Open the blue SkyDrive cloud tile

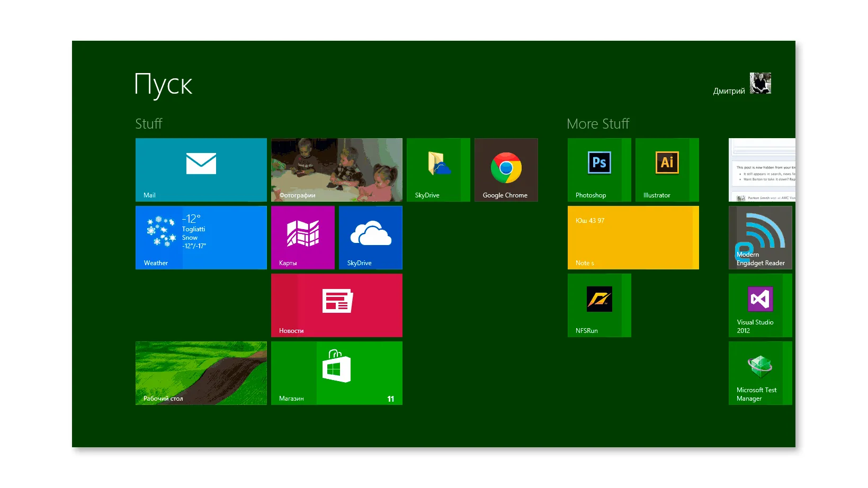[370, 237]
